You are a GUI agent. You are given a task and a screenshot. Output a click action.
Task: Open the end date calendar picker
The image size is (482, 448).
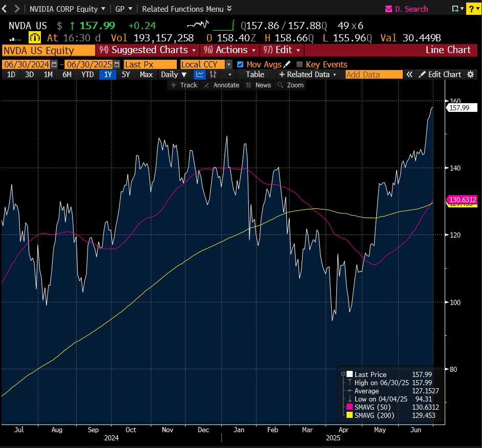(x=117, y=64)
